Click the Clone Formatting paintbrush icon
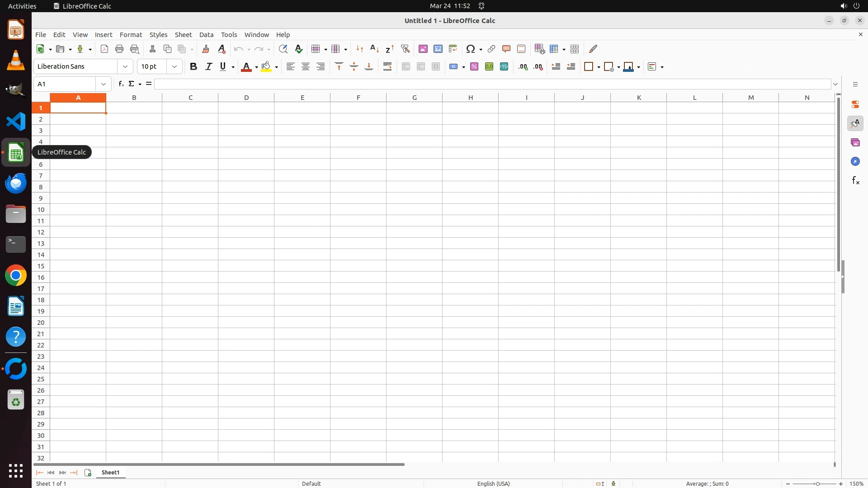868x488 pixels. coord(206,49)
